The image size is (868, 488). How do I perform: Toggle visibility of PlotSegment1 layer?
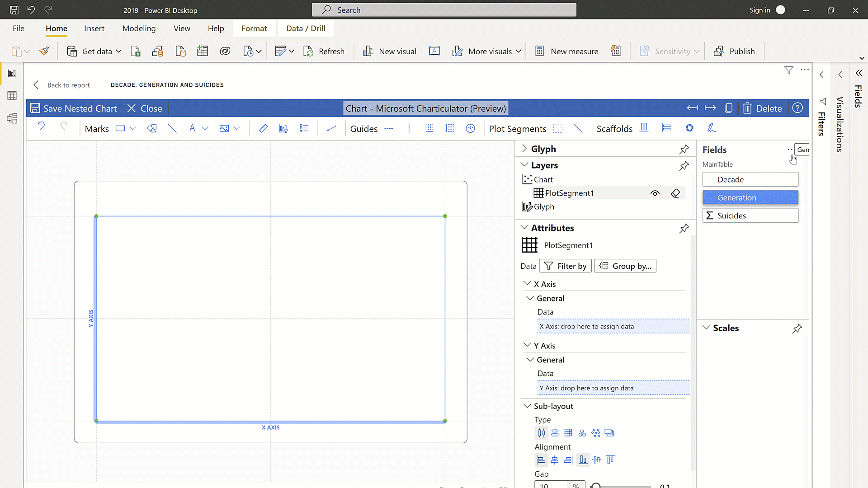tap(655, 193)
